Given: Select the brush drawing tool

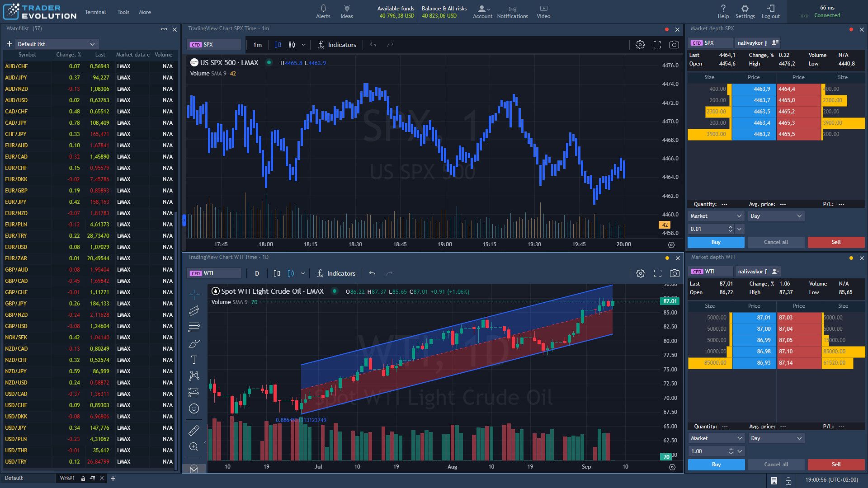Looking at the screenshot, I should [x=194, y=343].
